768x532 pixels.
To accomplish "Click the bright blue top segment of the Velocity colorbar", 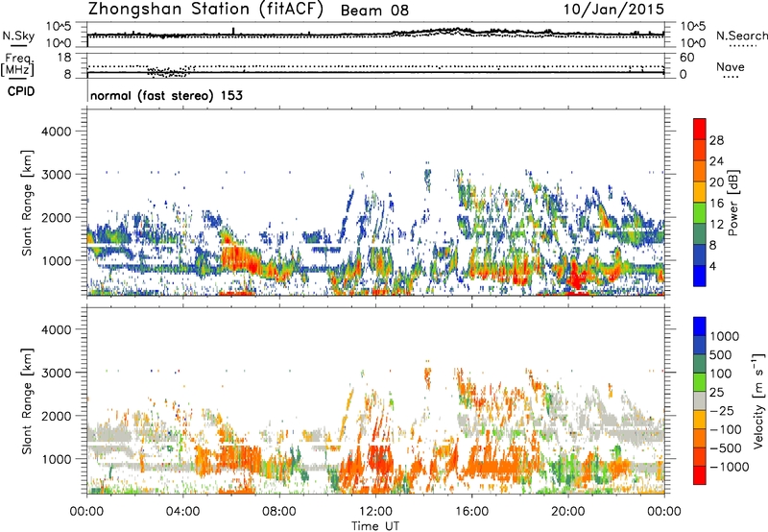I will coord(700,326).
